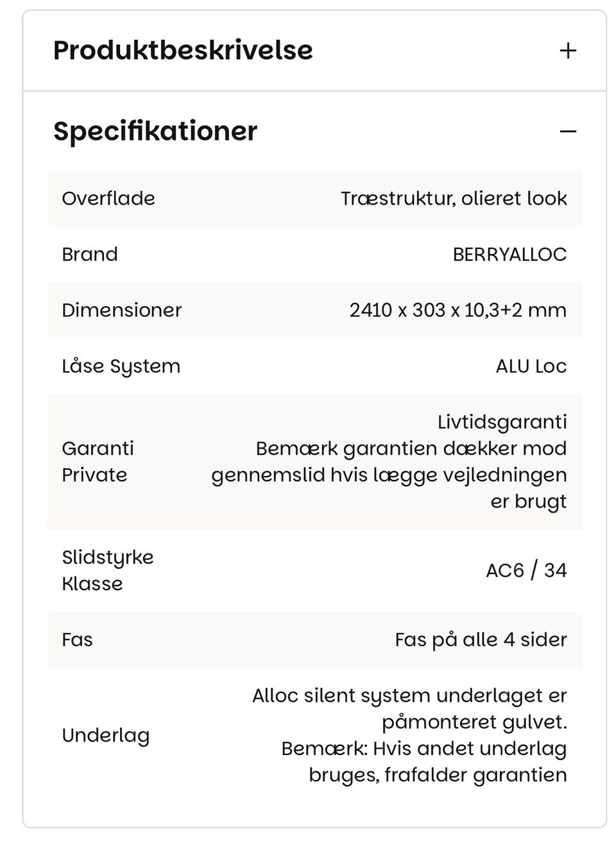Click the Livtidsgaranti text

click(502, 422)
